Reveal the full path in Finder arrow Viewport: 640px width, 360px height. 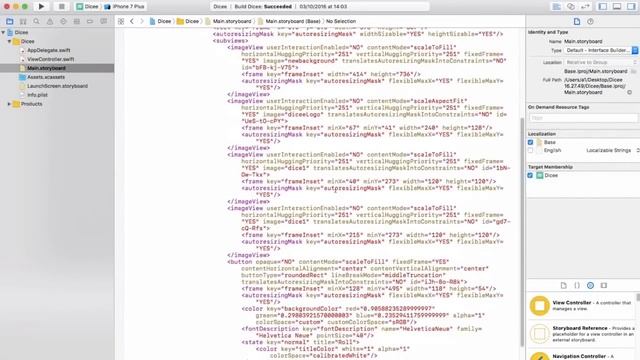pyautogui.click(x=629, y=92)
